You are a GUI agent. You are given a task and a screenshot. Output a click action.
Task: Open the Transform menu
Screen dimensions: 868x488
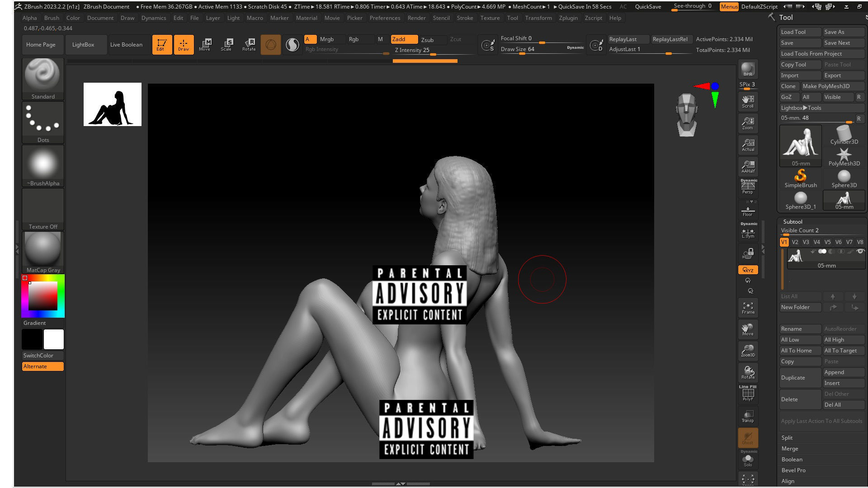pyautogui.click(x=538, y=18)
